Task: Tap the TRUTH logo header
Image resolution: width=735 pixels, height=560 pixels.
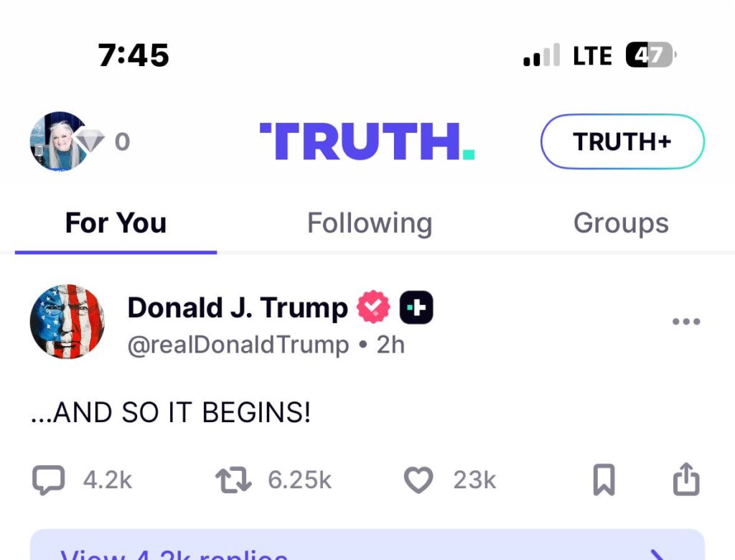Action: click(x=367, y=141)
